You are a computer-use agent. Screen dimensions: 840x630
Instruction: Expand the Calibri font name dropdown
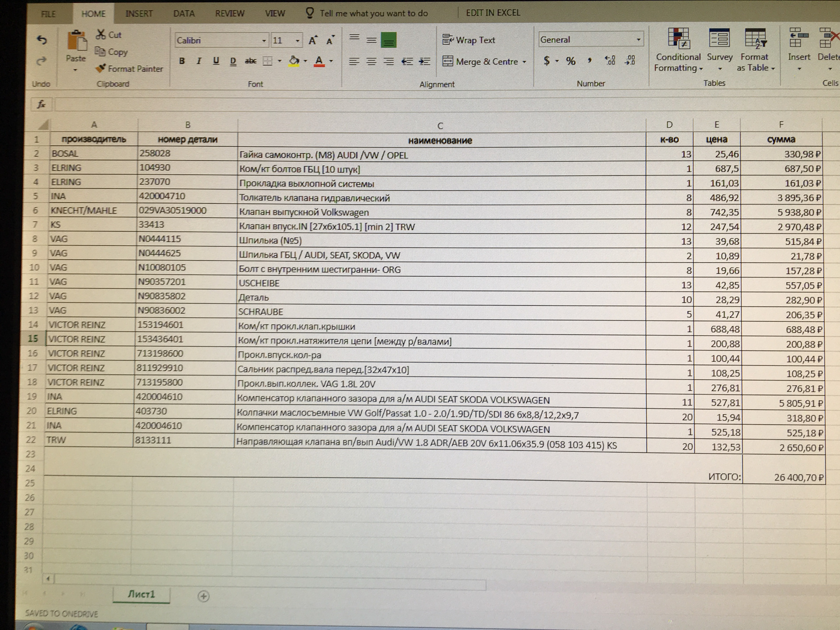coord(264,41)
